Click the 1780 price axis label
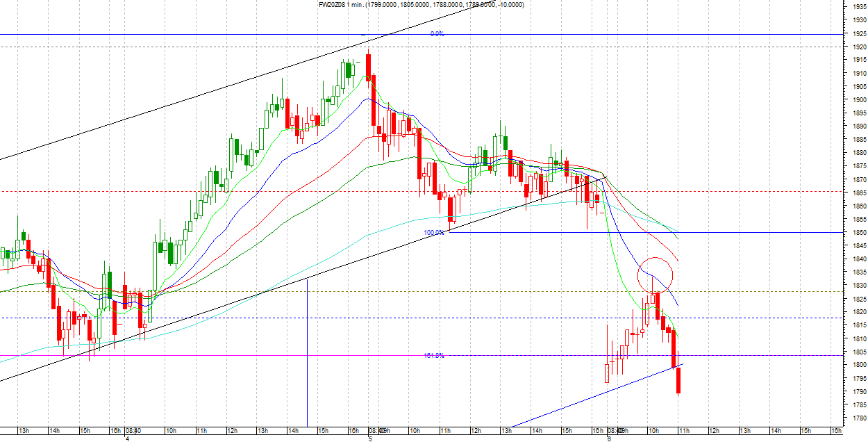 point(859,418)
